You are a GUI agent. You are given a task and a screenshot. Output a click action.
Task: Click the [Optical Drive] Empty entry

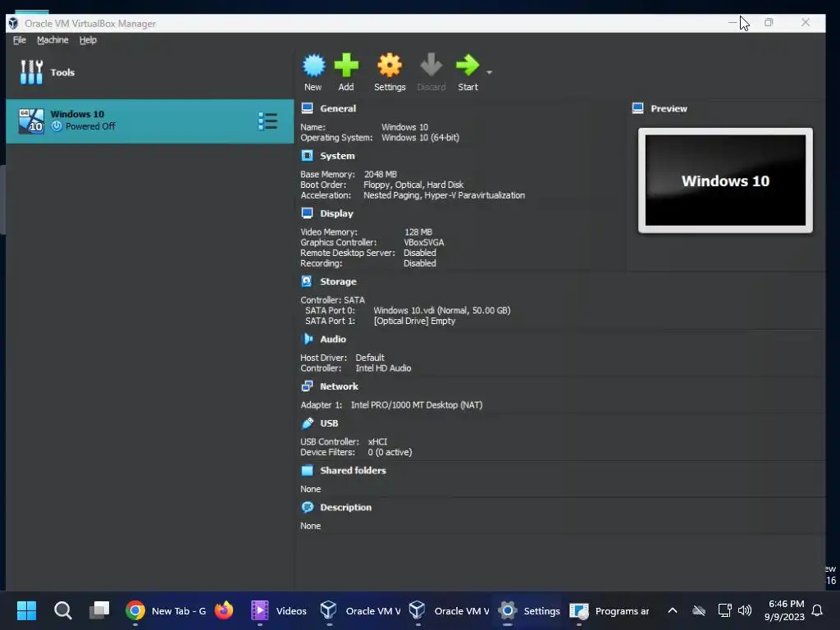(x=414, y=322)
